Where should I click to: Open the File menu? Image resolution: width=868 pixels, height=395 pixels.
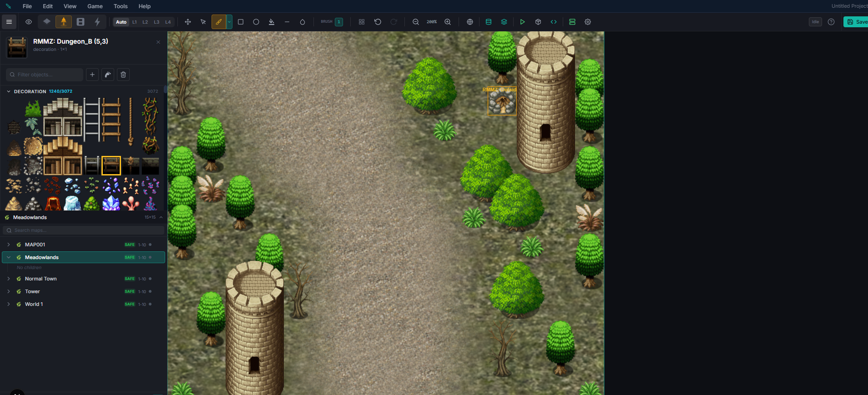(x=27, y=6)
